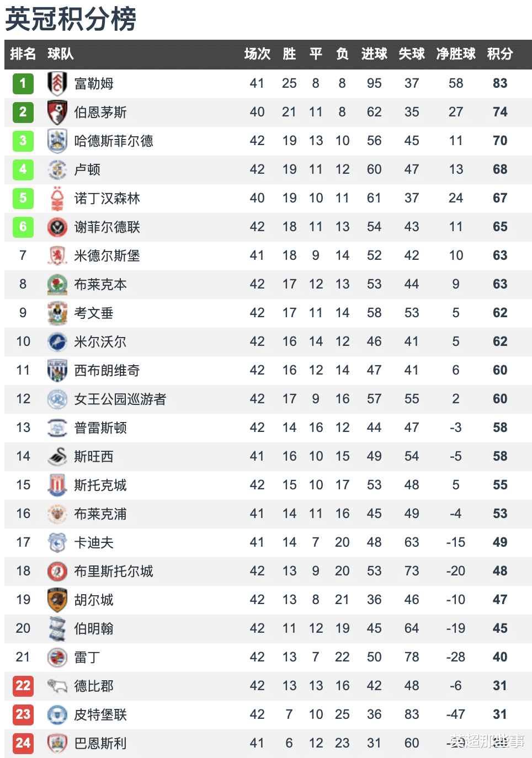Click the Nottingham Forest (诺丁汉森林) logo
The width and height of the screenshot is (532, 758).
[x=57, y=198]
